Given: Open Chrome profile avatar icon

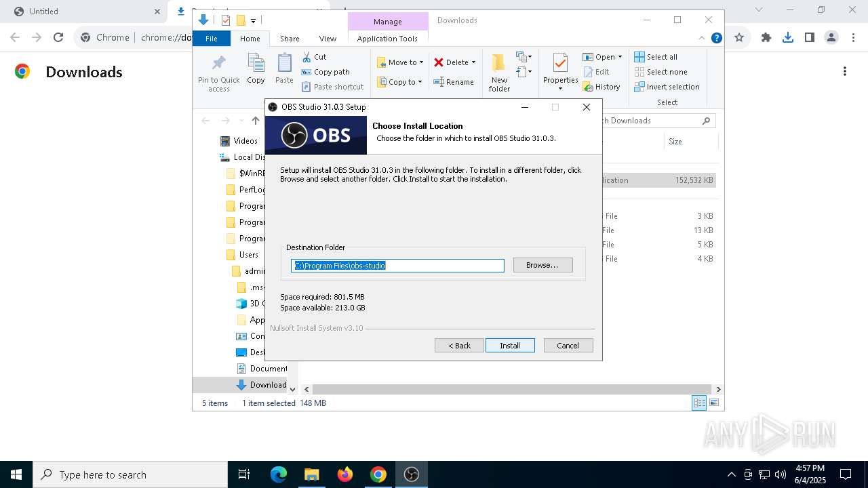Looking at the screenshot, I should (x=831, y=38).
